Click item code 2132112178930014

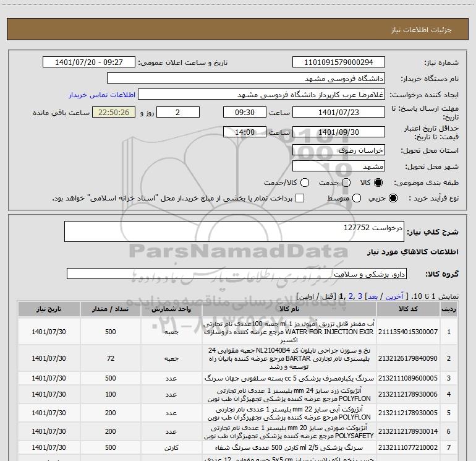pos(408,431)
